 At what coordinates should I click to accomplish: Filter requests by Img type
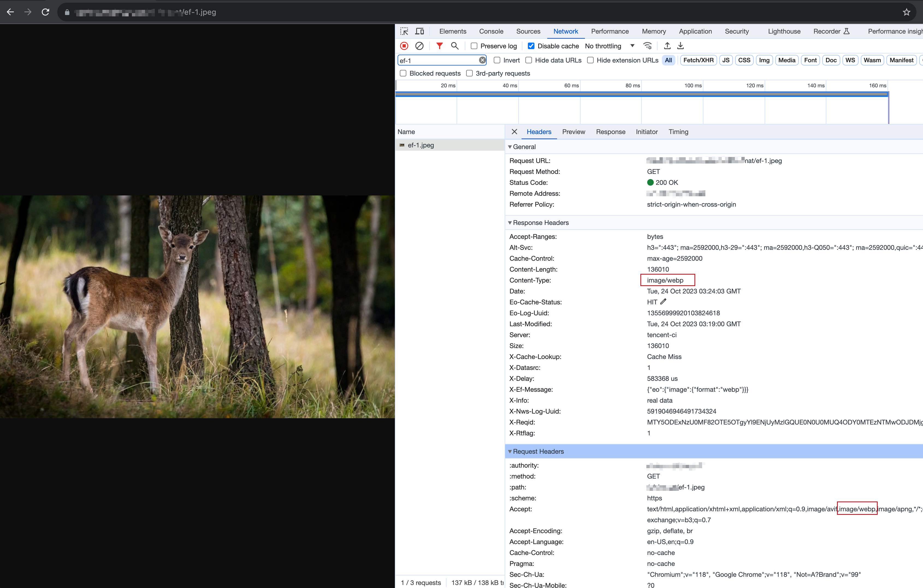tap(764, 60)
